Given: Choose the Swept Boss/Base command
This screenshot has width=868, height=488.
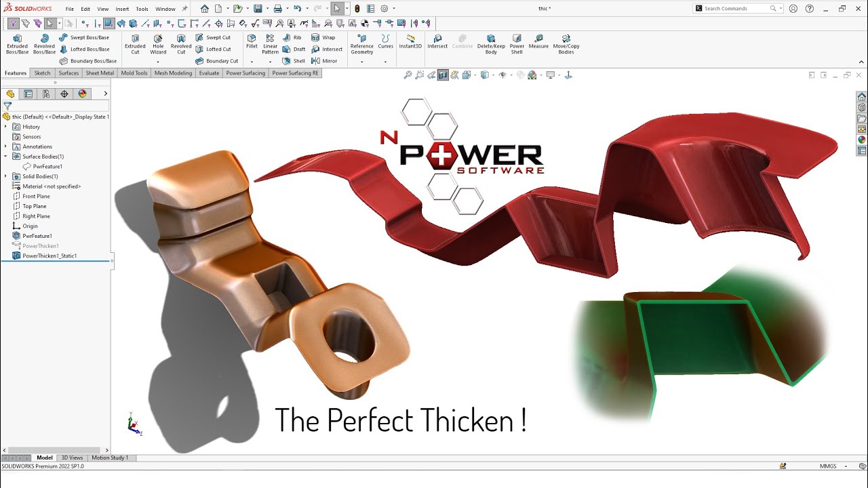Looking at the screenshot, I should coord(84,37).
